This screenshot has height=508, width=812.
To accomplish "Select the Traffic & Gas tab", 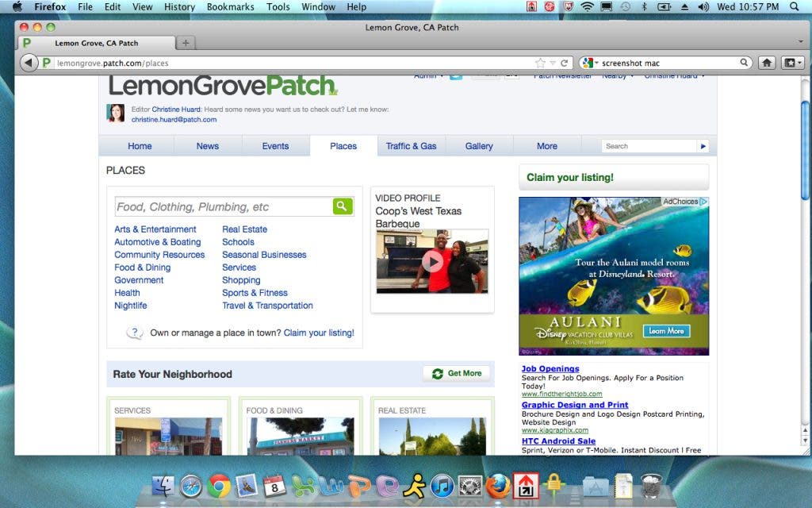I will coord(412,146).
